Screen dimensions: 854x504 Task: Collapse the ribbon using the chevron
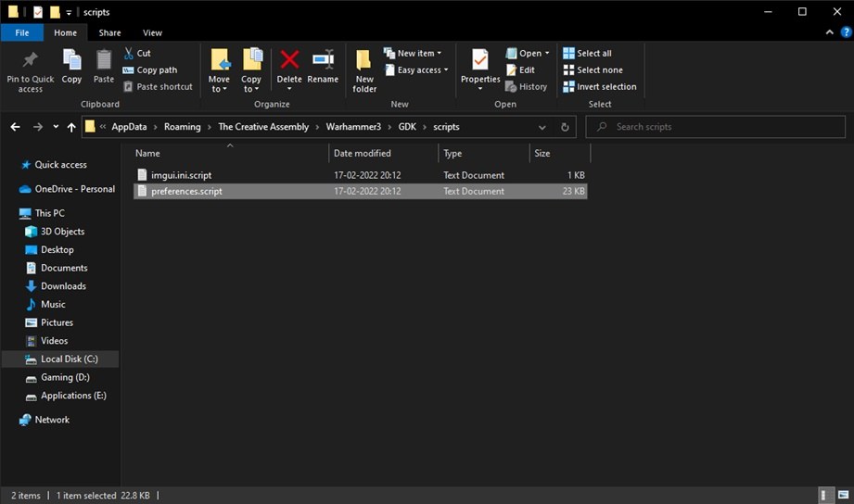coord(830,32)
